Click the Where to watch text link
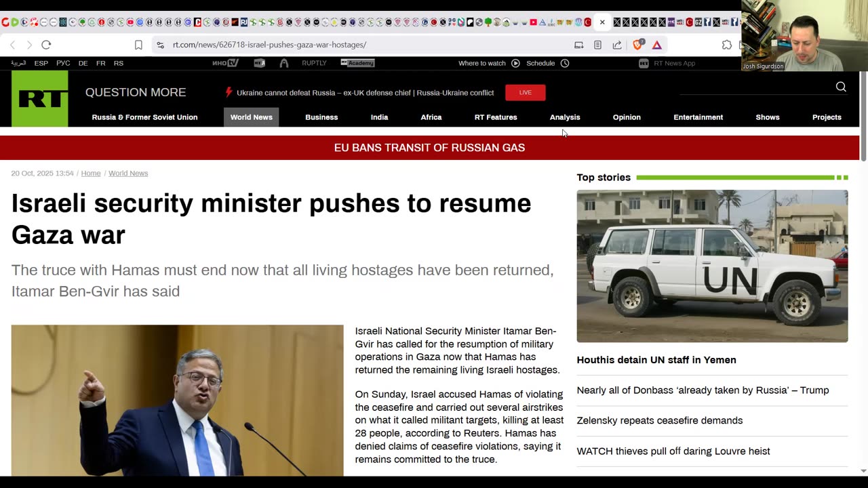868x488 pixels. coord(482,63)
